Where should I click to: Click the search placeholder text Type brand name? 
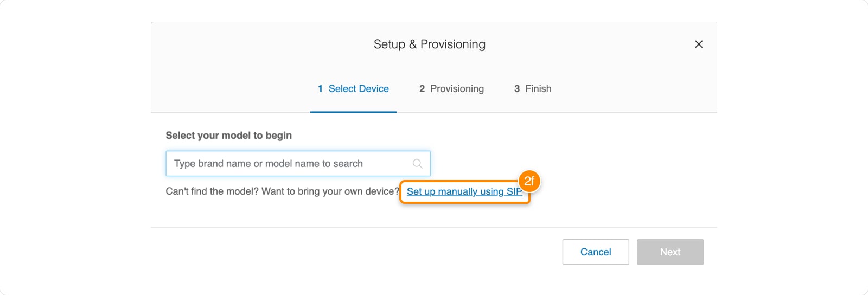[212, 164]
